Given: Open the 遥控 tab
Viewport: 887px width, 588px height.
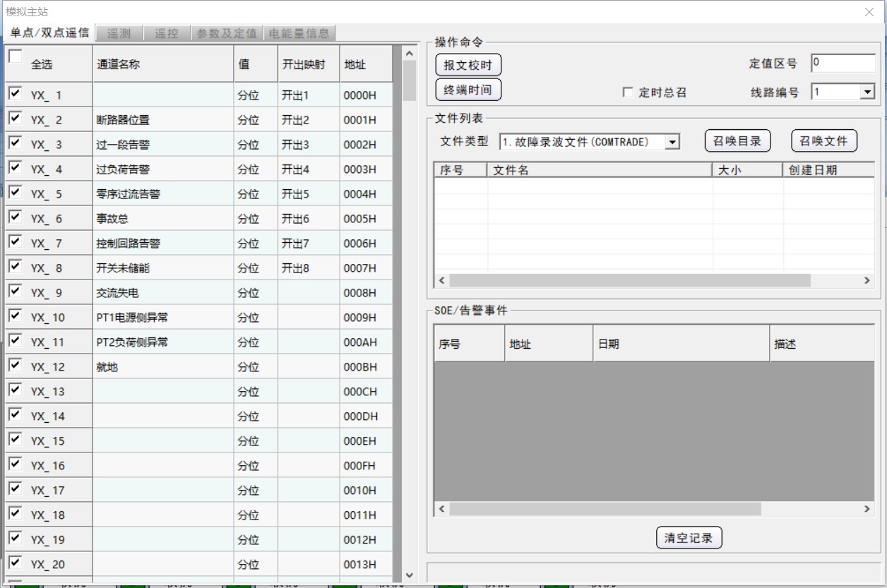Looking at the screenshot, I should tap(167, 33).
